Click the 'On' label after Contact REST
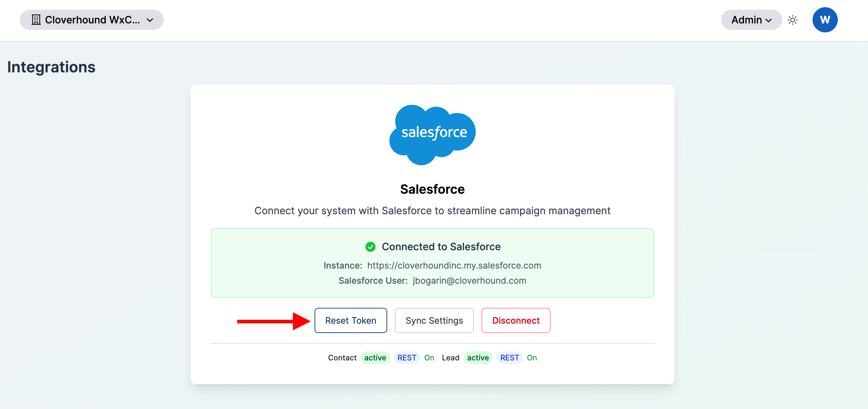868x409 pixels. coord(429,358)
